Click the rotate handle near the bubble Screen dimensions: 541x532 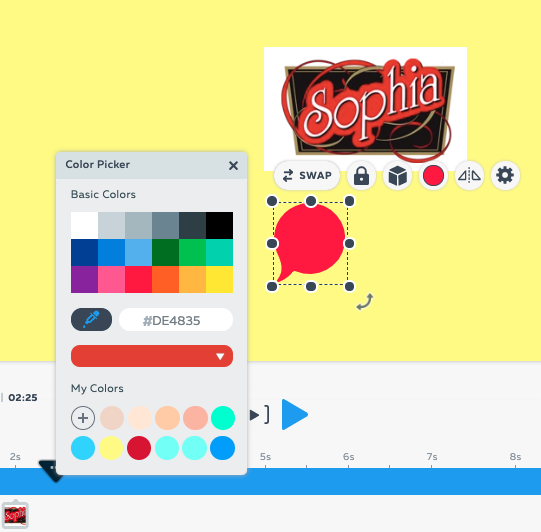365,302
